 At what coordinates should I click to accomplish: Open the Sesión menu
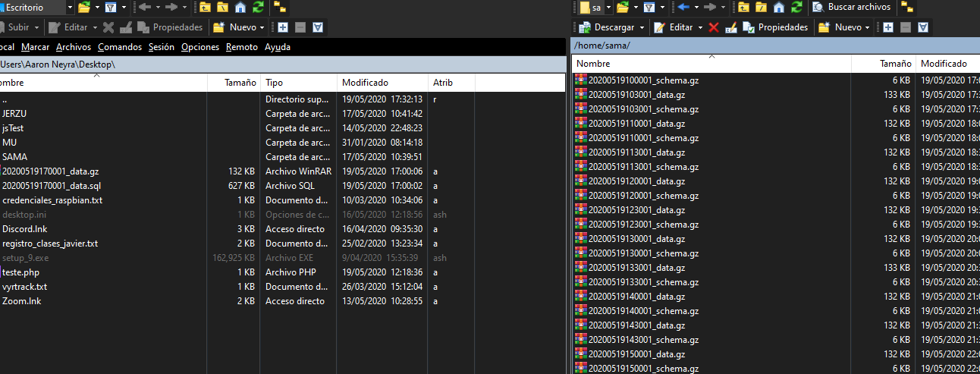[161, 47]
